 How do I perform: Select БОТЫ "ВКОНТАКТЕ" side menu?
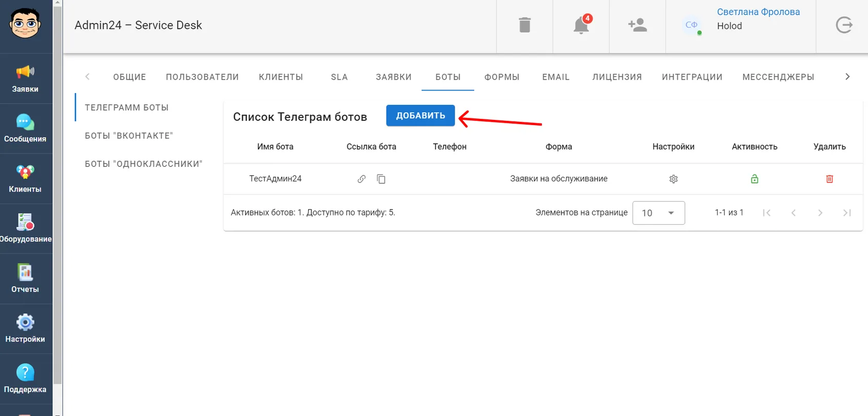click(129, 135)
